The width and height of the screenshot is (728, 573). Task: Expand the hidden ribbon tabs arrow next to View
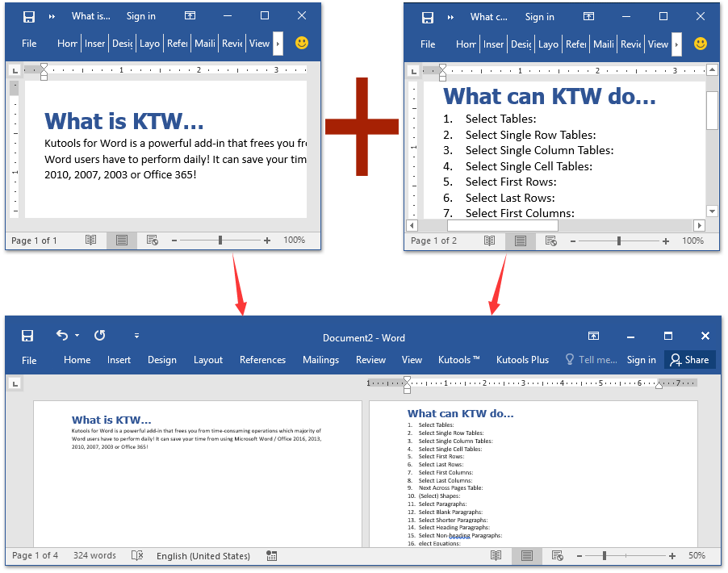[277, 44]
